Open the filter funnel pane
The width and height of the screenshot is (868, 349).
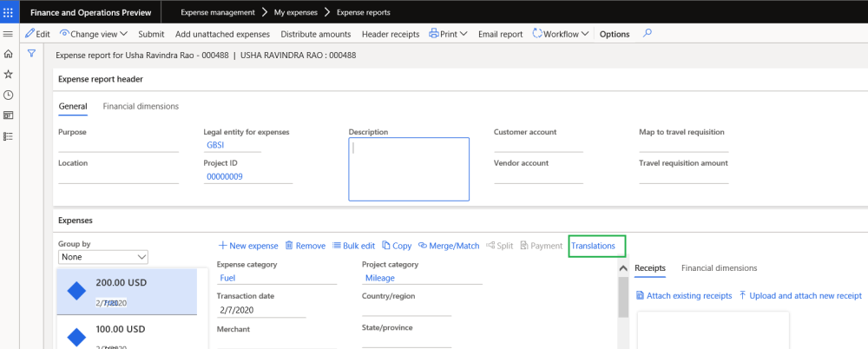point(31,54)
